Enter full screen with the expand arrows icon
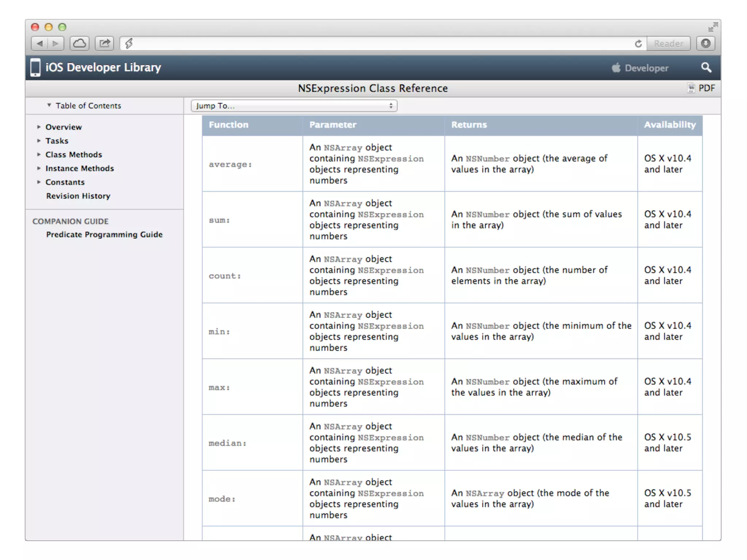This screenshot has height=560, width=747. pos(713,27)
